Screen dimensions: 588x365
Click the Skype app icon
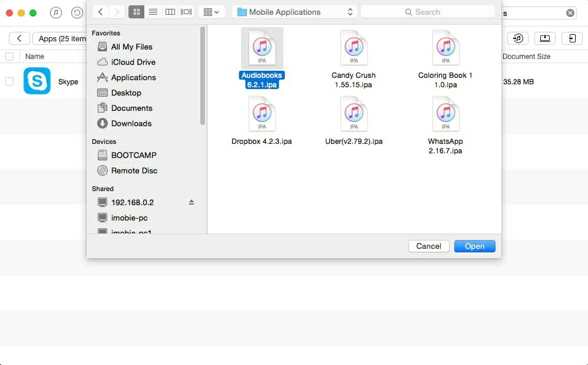pos(37,81)
